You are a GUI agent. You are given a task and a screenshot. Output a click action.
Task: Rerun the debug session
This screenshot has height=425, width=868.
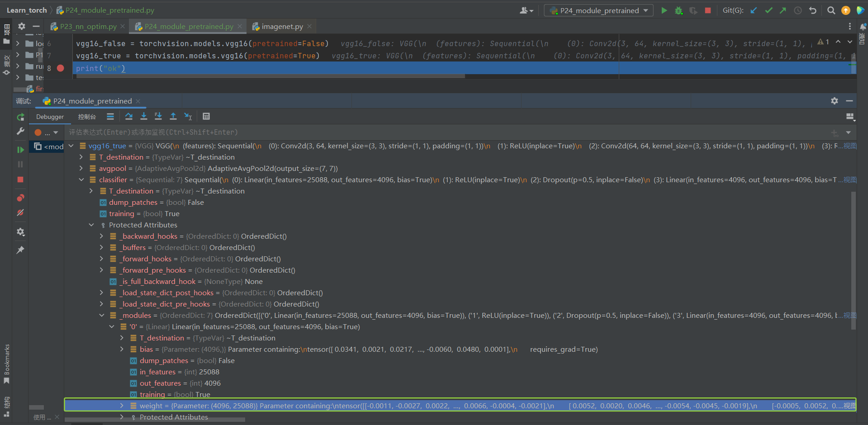point(20,118)
